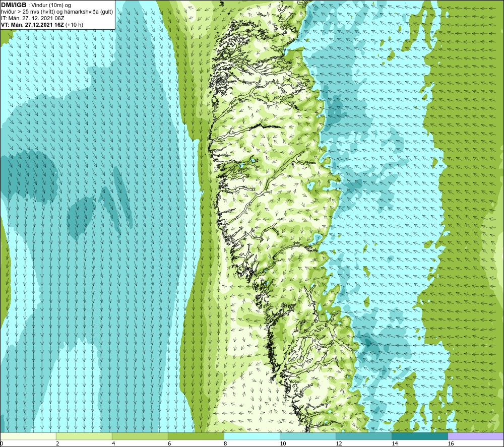This screenshot has width=504, height=447.
Task: Click the "12" scale label
Action: pos(339,444)
